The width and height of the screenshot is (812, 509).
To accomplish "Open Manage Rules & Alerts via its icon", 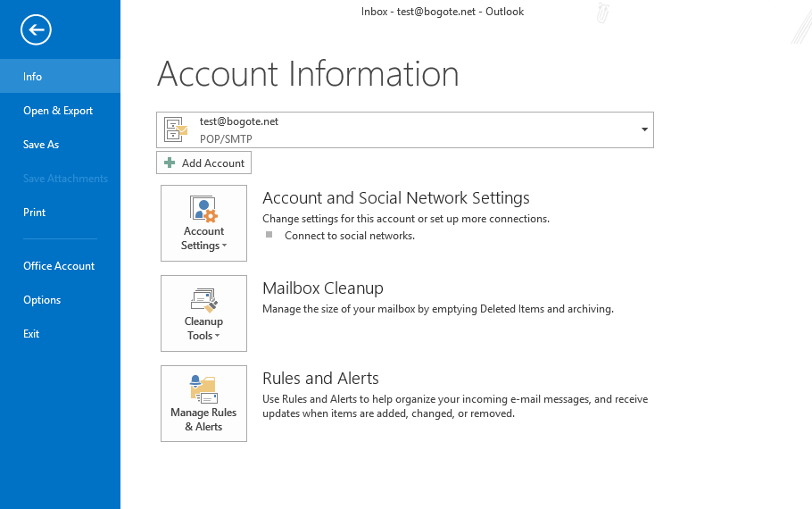I will (203, 389).
